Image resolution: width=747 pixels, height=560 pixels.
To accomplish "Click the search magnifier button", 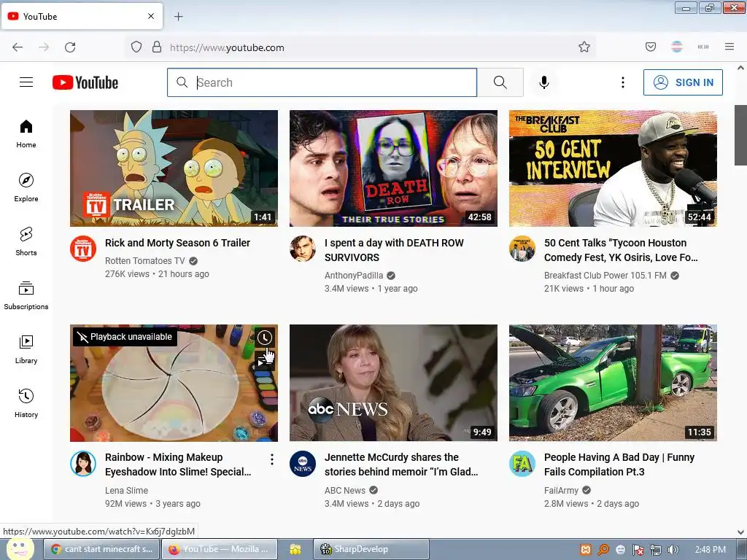I will [x=500, y=82].
